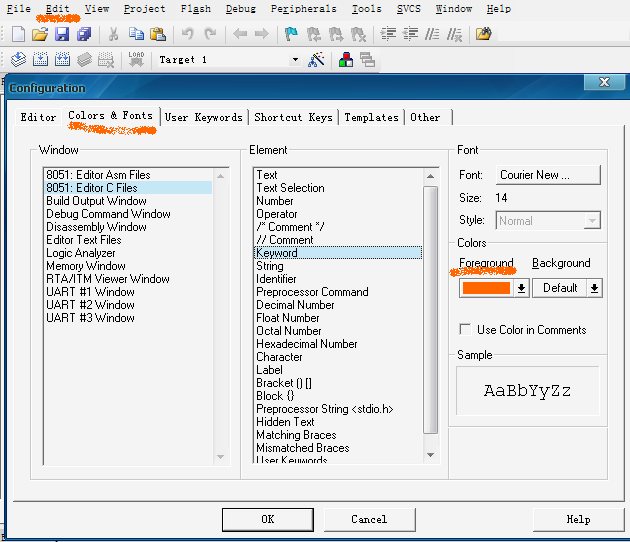Click the New file icon
The height and width of the screenshot is (542, 630).
point(18,34)
